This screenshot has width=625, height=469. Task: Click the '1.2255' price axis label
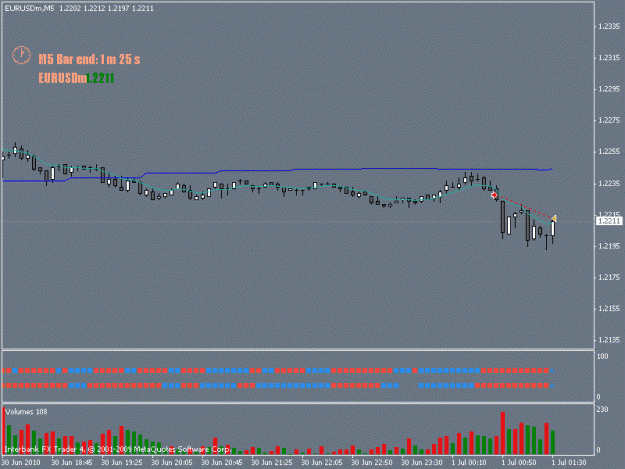tap(609, 152)
